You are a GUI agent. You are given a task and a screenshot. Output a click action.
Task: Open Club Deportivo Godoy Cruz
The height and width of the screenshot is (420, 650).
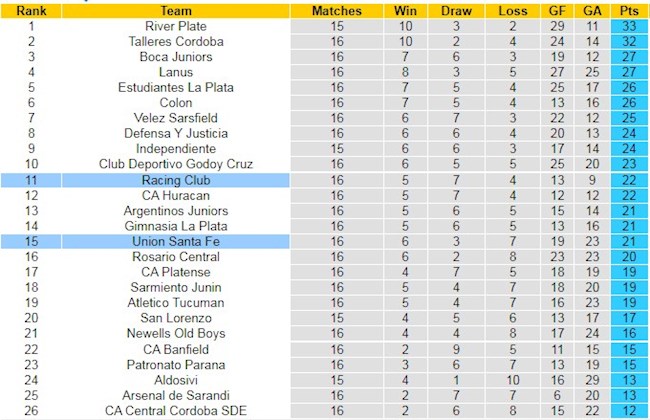[x=176, y=164]
